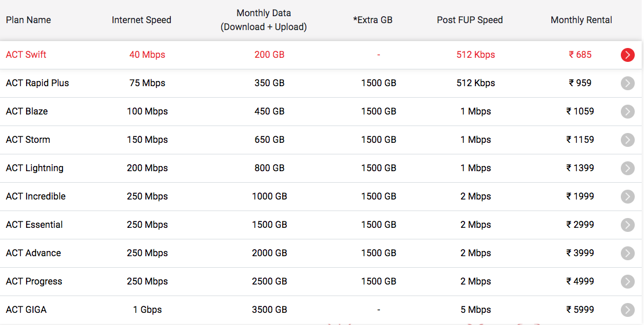Select the arrow icon for ACT Storm
644x325 pixels.
tap(628, 139)
